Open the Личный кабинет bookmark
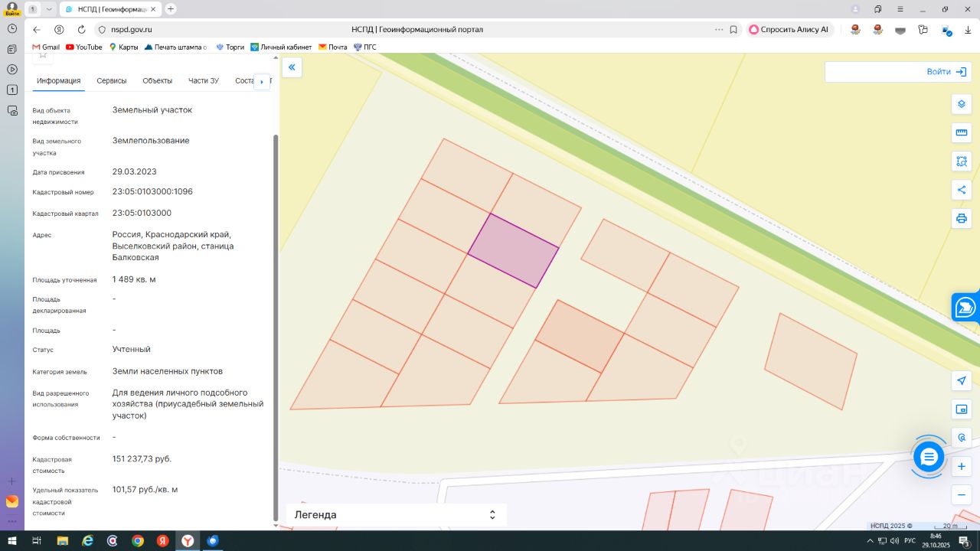This screenshot has height=551, width=980. click(x=281, y=47)
